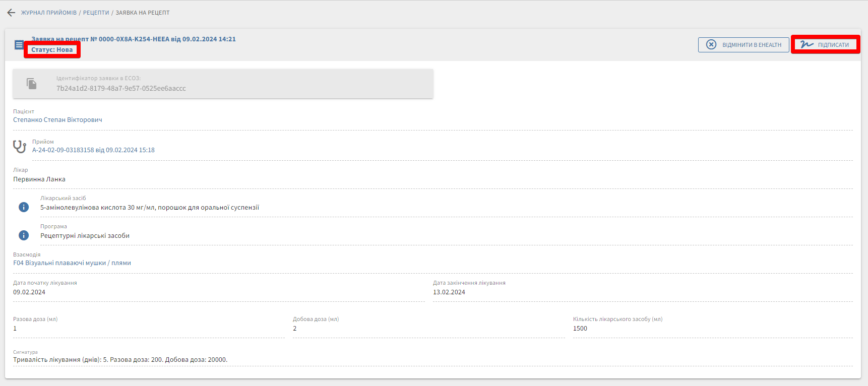
Task: Click the ЕСОЗ identifier value field
Action: [121, 89]
